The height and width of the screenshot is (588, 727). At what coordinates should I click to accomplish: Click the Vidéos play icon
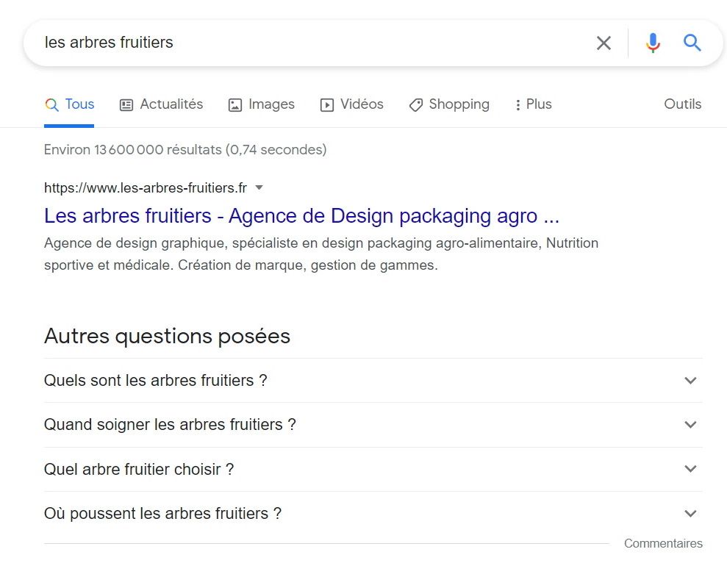click(326, 104)
